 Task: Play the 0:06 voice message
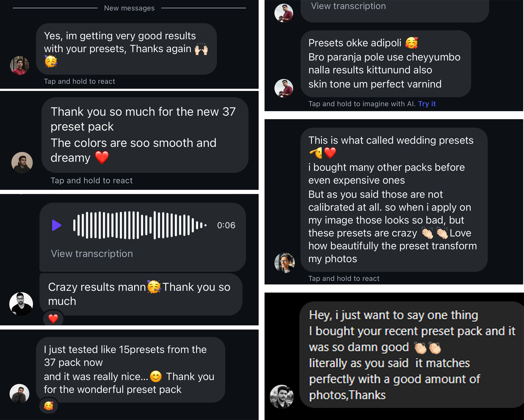[56, 225]
